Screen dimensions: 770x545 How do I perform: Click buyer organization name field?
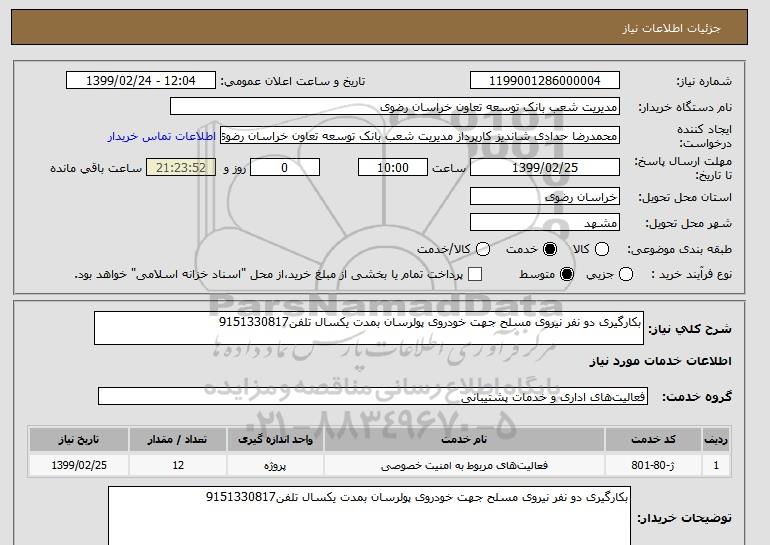pos(395,107)
